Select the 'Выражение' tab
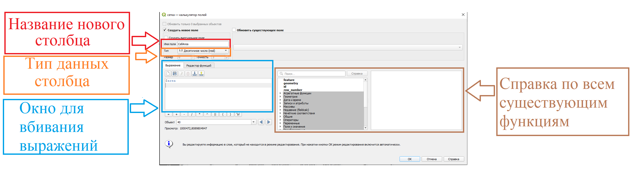 (x=173, y=65)
